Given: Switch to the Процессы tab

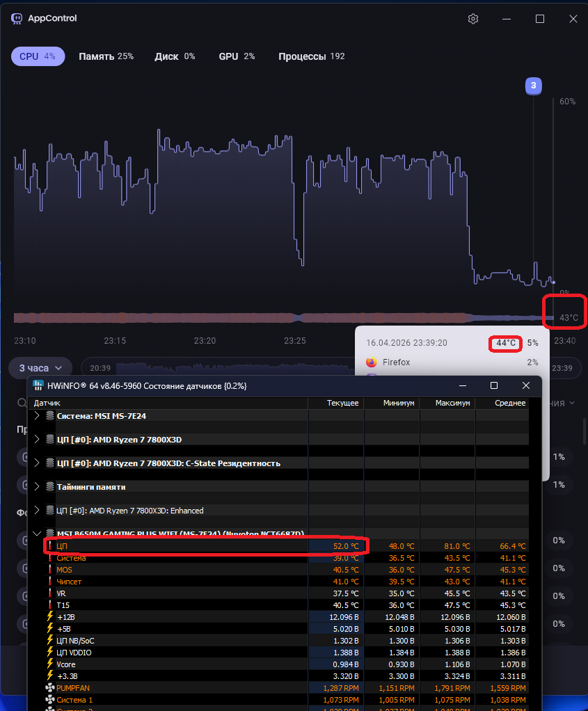Looking at the screenshot, I should (x=311, y=56).
